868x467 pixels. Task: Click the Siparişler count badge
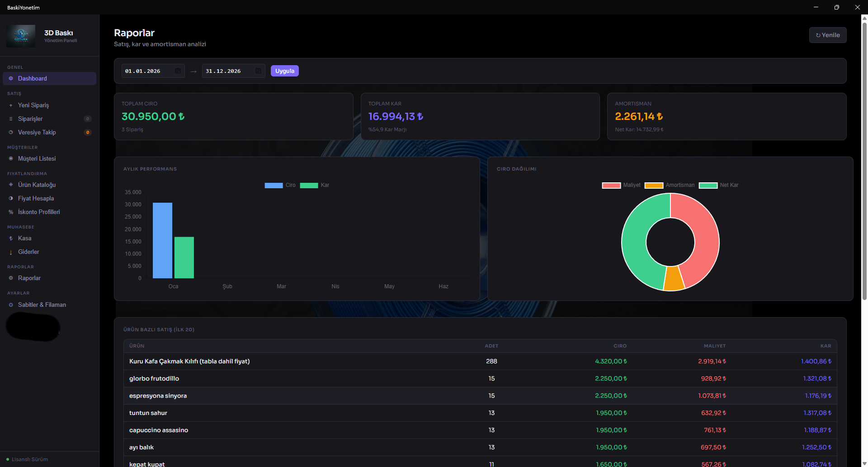(88, 119)
